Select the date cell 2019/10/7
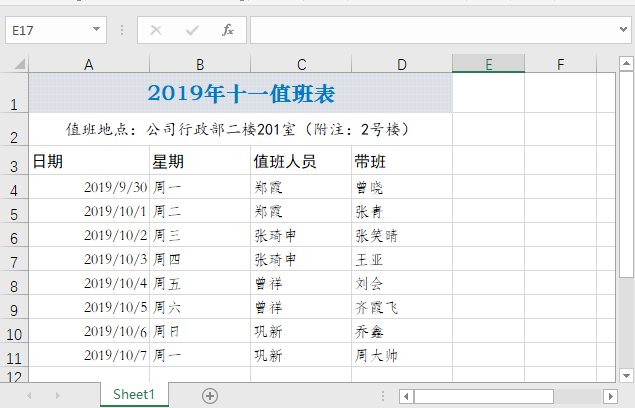 (89, 355)
